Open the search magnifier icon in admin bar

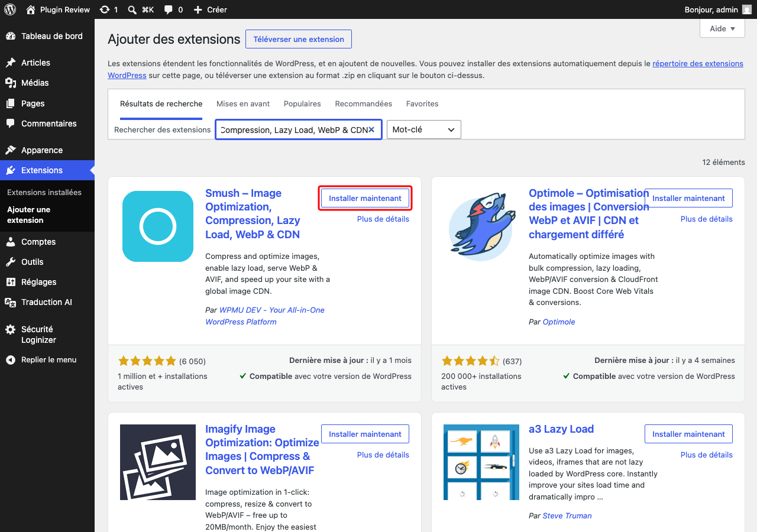point(132,9)
